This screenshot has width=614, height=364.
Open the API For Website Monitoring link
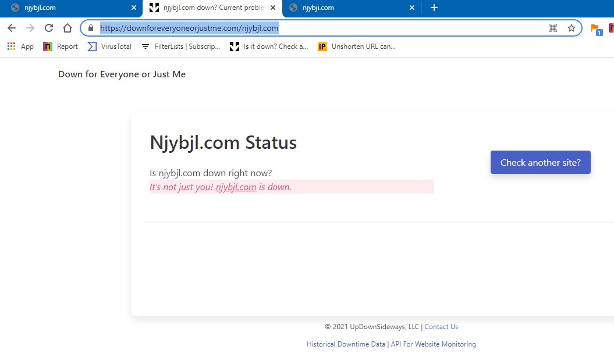[433, 344]
